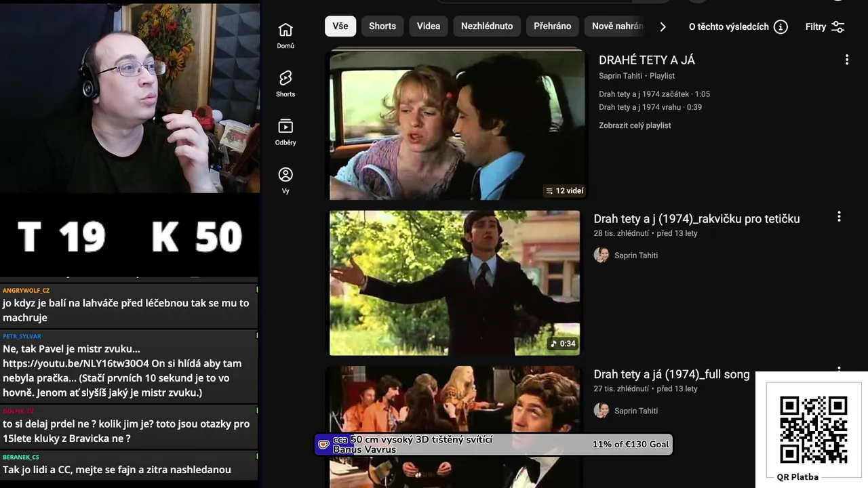This screenshot has width=868, height=488.
Task: Click Saprin Tahiti avatar under rakvičku video
Action: (601, 255)
